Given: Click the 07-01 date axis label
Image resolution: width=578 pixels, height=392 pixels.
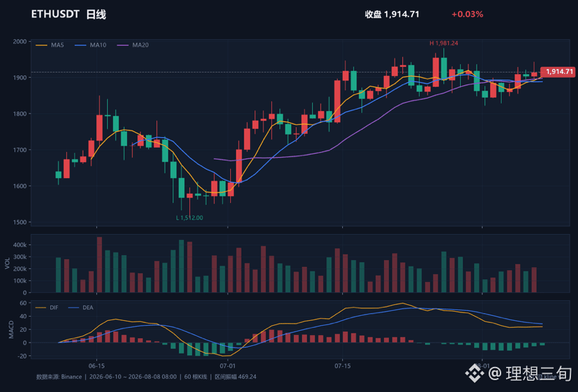Looking at the screenshot, I should pos(228,365).
